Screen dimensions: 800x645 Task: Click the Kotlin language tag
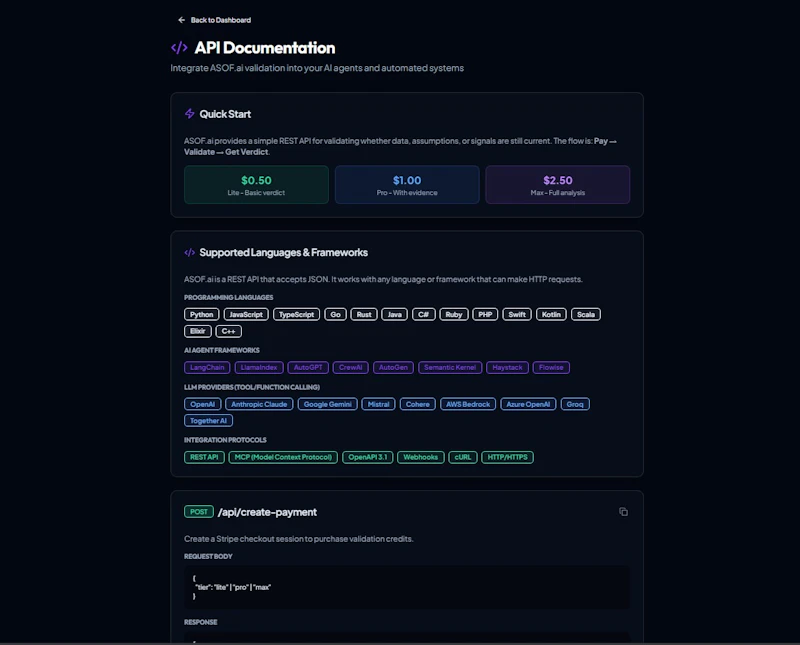coord(551,314)
